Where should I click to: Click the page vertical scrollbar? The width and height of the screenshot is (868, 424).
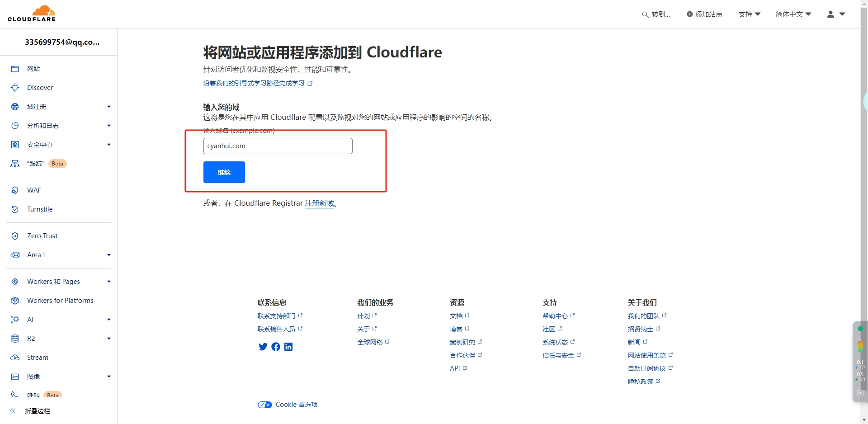point(864,181)
